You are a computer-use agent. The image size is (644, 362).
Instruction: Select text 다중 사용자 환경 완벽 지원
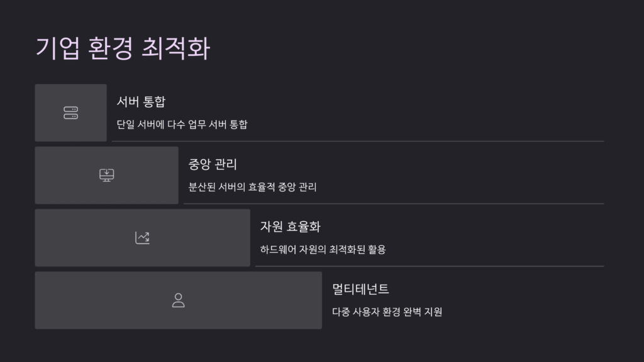click(x=387, y=312)
